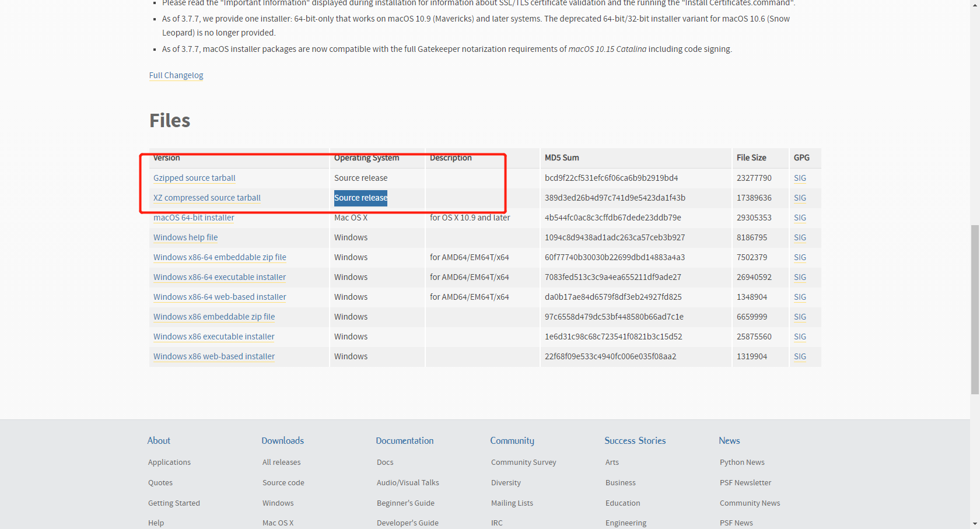Viewport: 980px width, 529px height.
Task: Click the scrollbar down arrow
Action: pos(975,524)
